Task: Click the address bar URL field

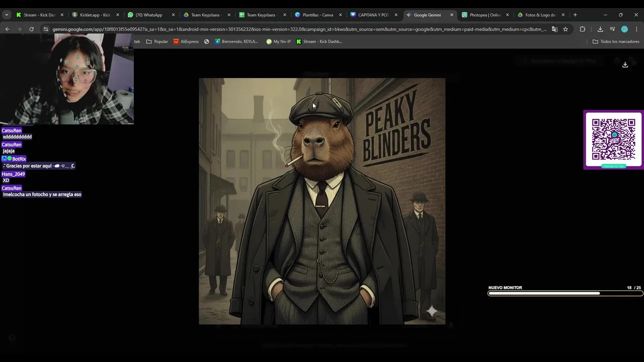Action: [x=299, y=29]
